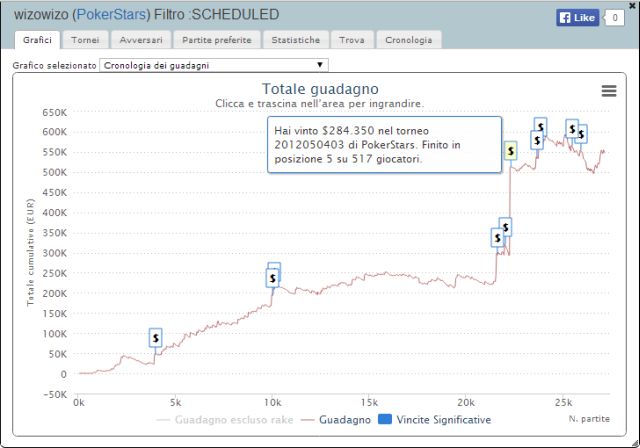Screen dimensions: 640x448
Task: Open the Cronologia tab
Action: coord(409,40)
